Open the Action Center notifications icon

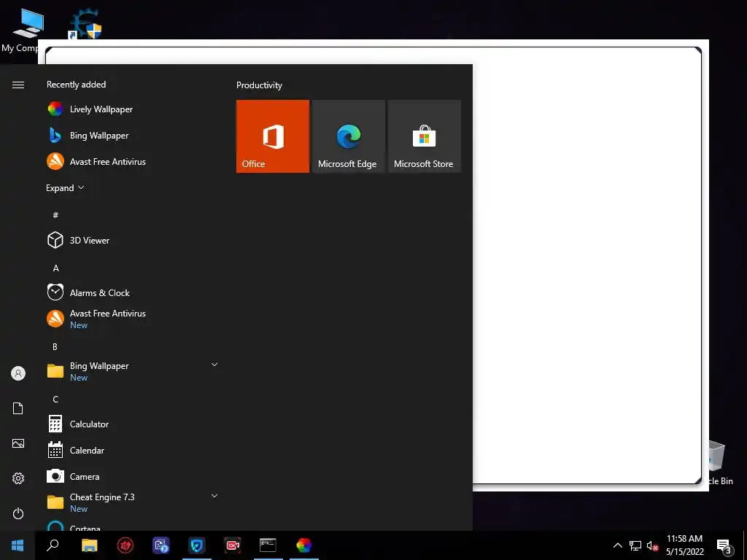pyautogui.click(x=724, y=545)
